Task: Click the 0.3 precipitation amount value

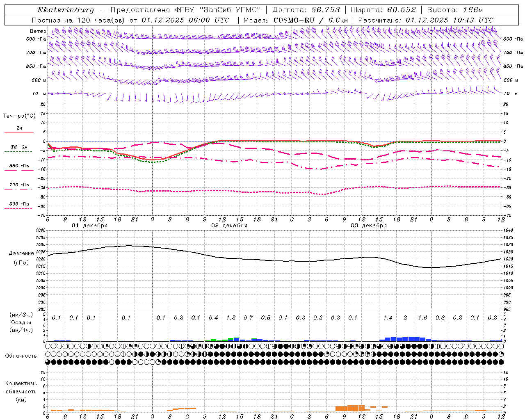Action: 440,318
